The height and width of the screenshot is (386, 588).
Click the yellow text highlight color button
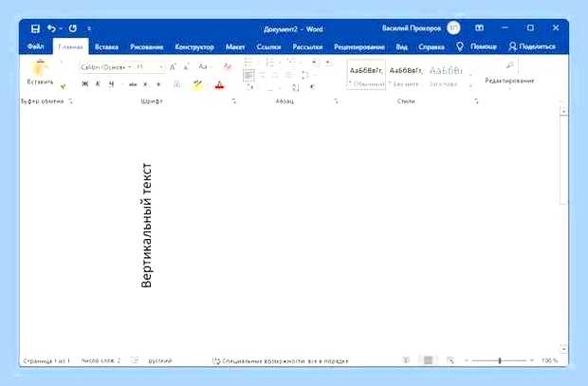click(197, 85)
